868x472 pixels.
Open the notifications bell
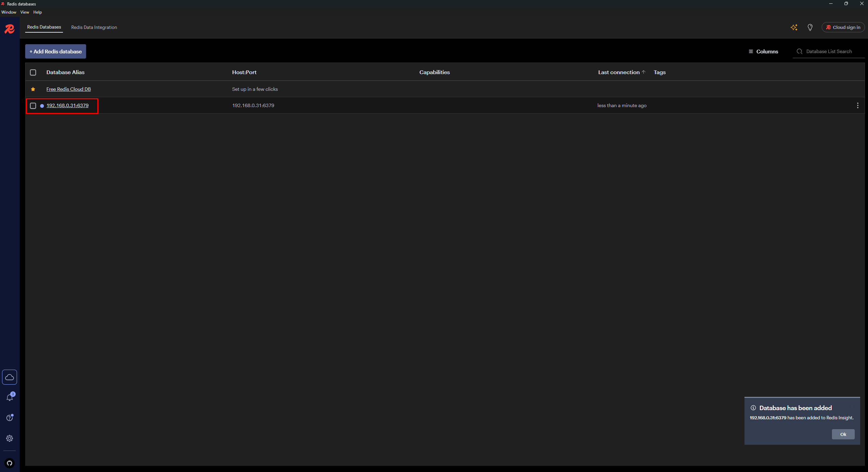coord(10,397)
